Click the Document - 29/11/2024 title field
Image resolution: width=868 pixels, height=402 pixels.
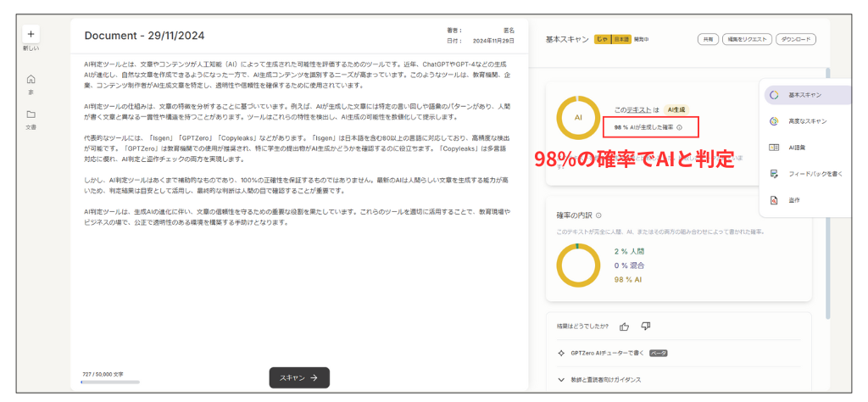pos(144,36)
